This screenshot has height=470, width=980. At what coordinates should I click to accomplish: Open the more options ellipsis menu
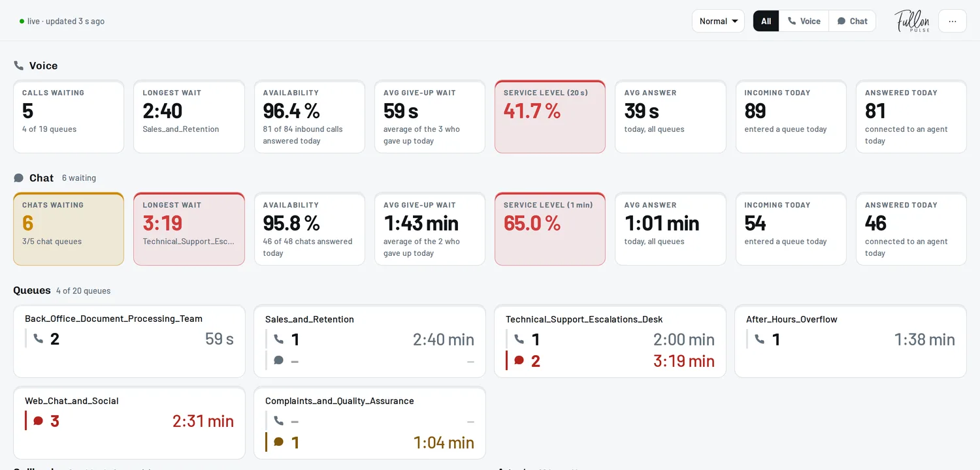953,21
